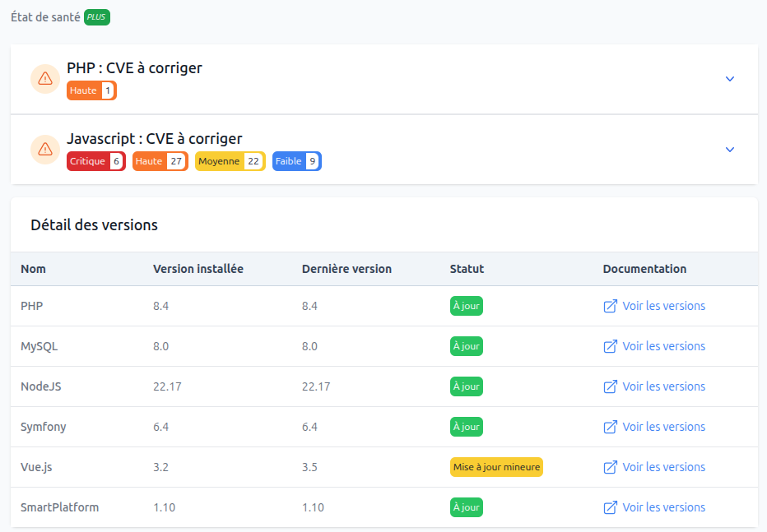Open the external link icon for PHP documentation
The image size is (767, 532).
point(610,305)
